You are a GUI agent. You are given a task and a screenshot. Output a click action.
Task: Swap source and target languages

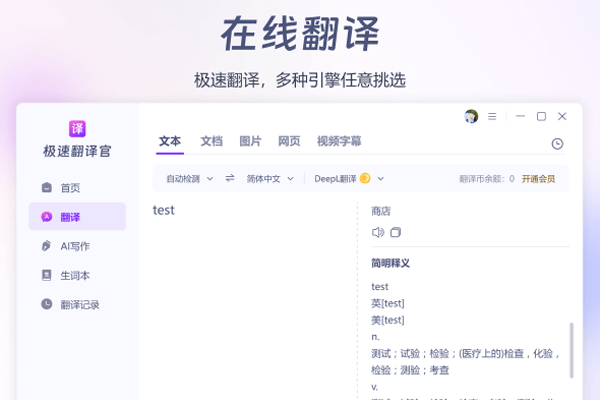point(230,178)
